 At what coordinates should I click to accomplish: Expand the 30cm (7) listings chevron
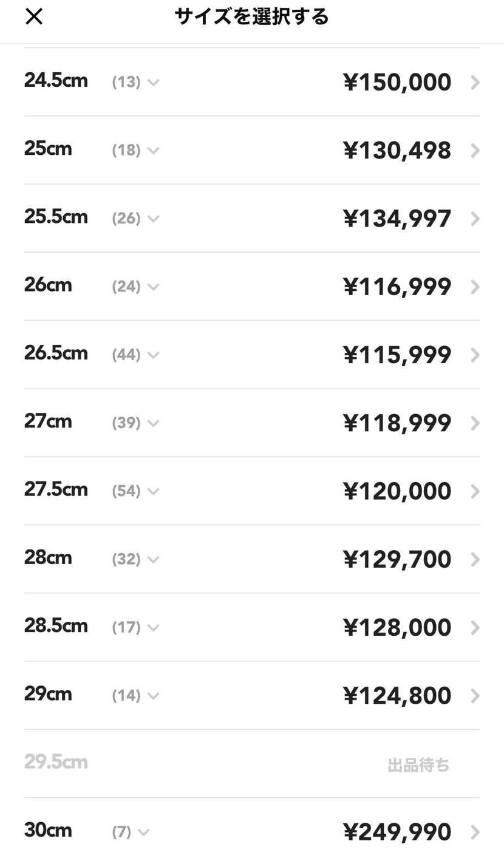point(144,832)
